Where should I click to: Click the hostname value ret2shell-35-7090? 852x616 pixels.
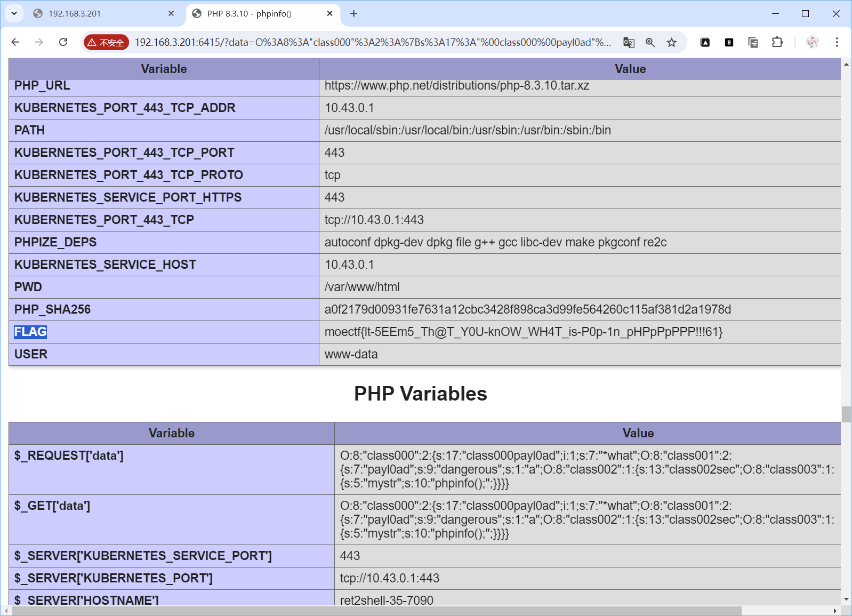[x=387, y=600]
